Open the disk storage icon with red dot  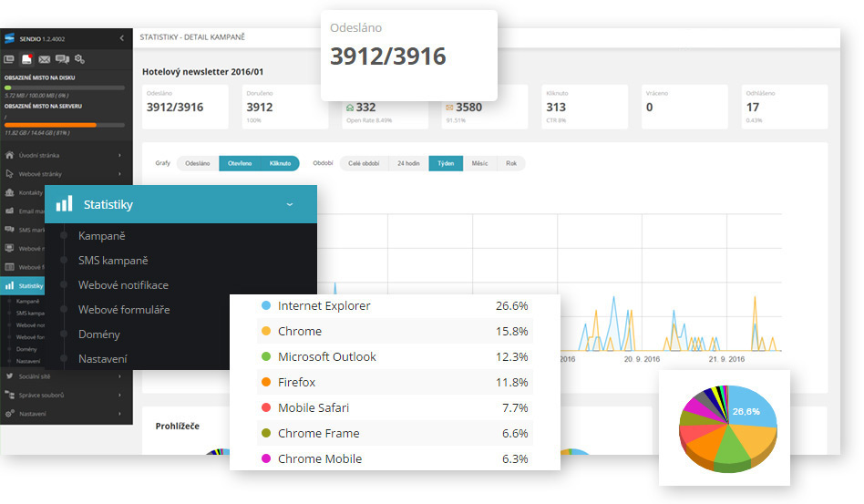(x=26, y=59)
